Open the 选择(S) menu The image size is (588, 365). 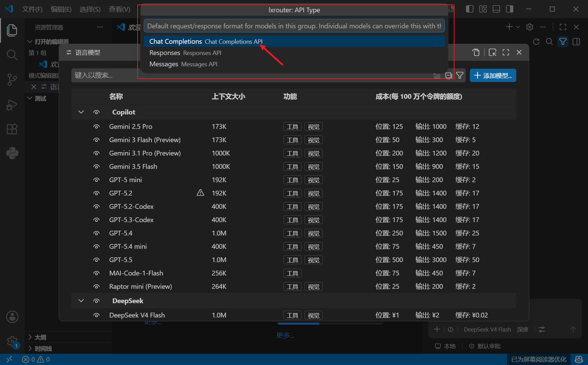[90, 9]
